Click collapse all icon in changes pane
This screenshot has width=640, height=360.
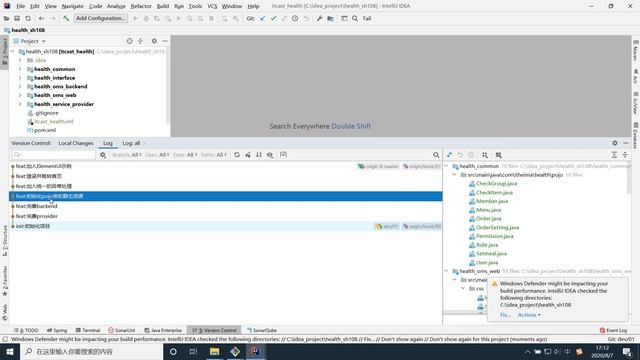[x=625, y=155]
